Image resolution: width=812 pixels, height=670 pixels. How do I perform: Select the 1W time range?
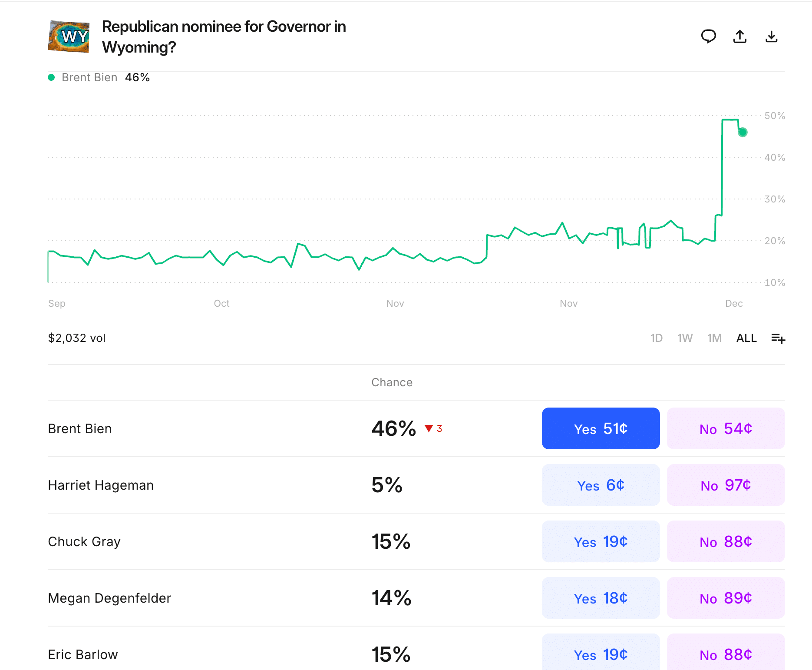pyautogui.click(x=685, y=338)
